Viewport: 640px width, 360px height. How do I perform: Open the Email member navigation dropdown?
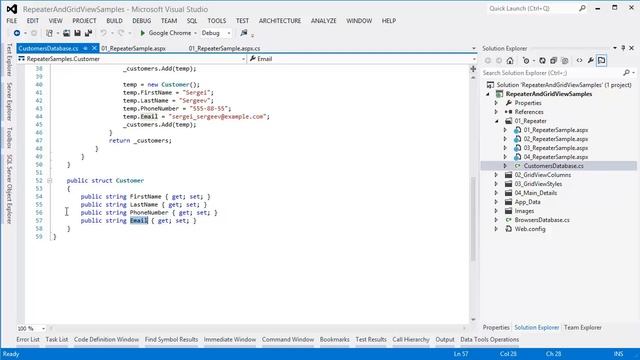(473, 59)
